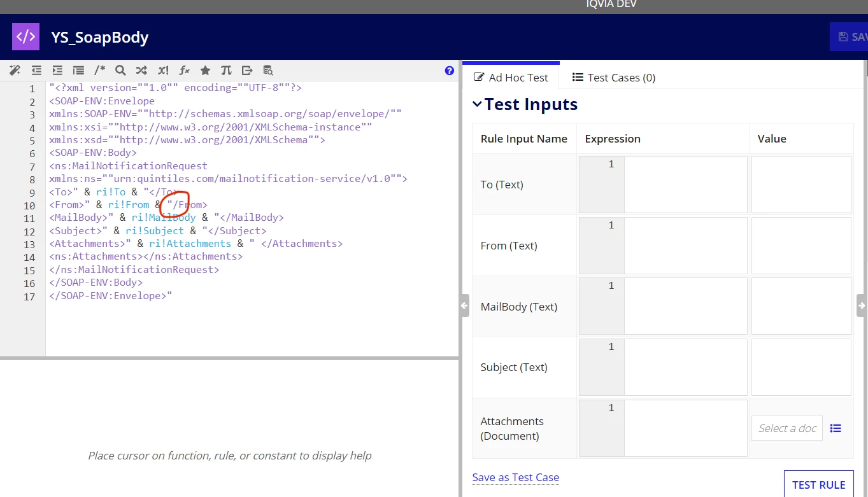Click line number 17 in the gutter
The width and height of the screenshot is (868, 497).
click(29, 297)
